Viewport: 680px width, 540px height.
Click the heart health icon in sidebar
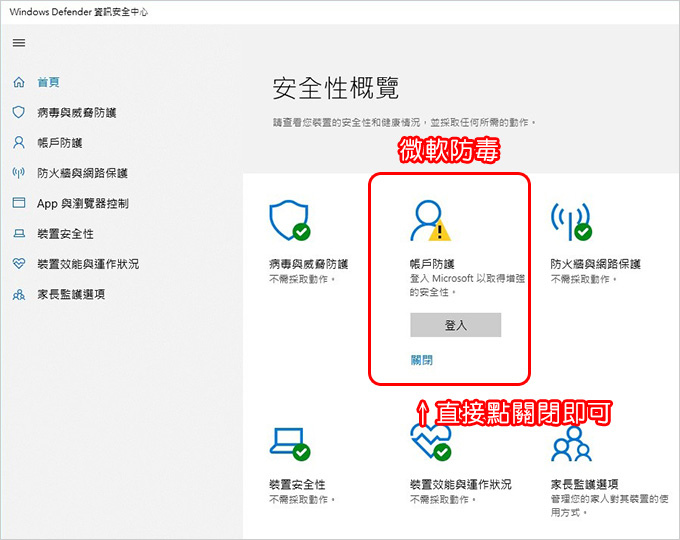pos(19,263)
